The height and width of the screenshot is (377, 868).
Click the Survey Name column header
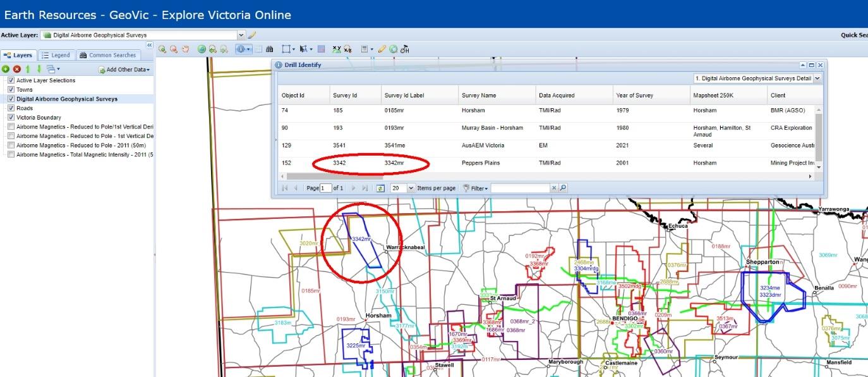479,96
